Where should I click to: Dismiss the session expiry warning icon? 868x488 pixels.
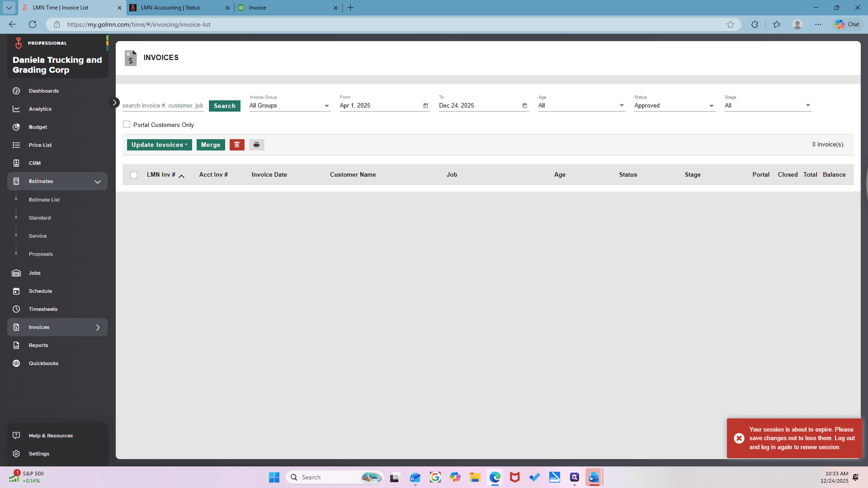click(739, 438)
